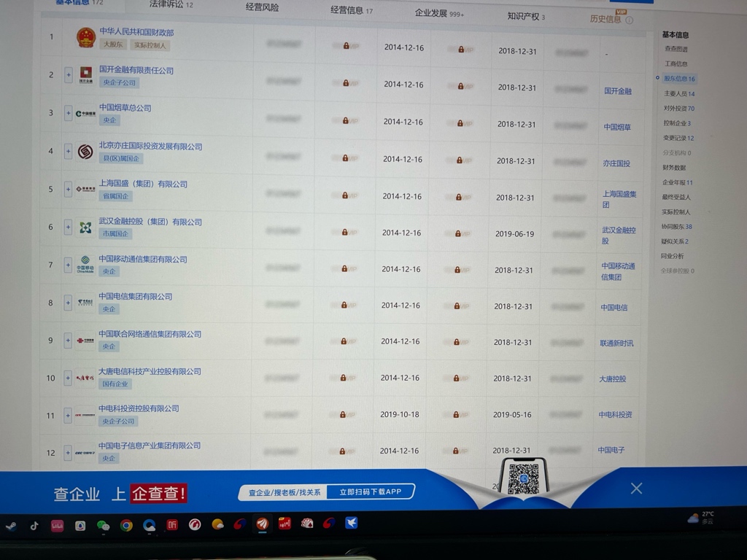Click the 北京亦庄国际投资 round logo
The height and width of the screenshot is (560, 747).
pyautogui.click(x=85, y=152)
